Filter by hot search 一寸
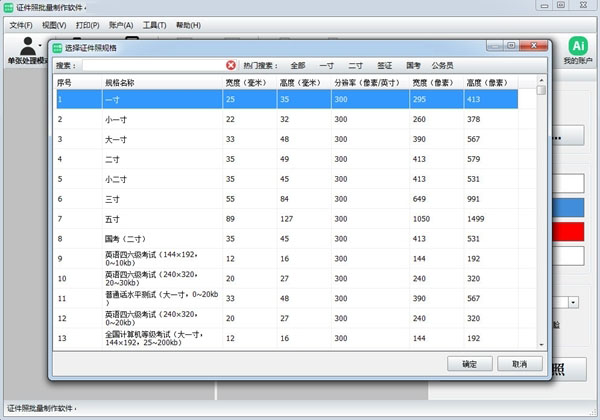Viewport: 600px width, 420px height. (x=326, y=65)
